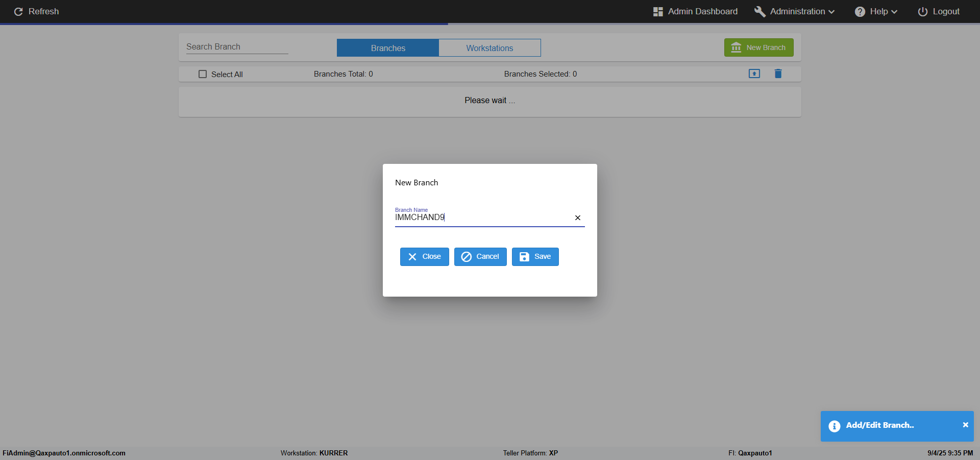Tick the Select All checkbox
This screenshot has height=460, width=980.
point(203,74)
